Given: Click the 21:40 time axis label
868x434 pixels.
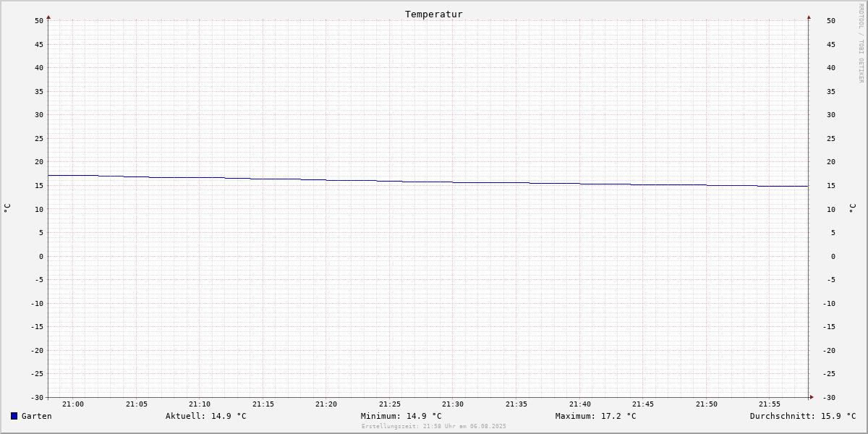Looking at the screenshot, I should click(580, 404).
